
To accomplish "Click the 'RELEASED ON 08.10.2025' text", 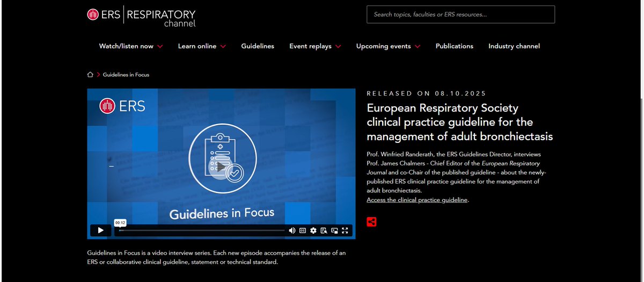I will tap(426, 93).
